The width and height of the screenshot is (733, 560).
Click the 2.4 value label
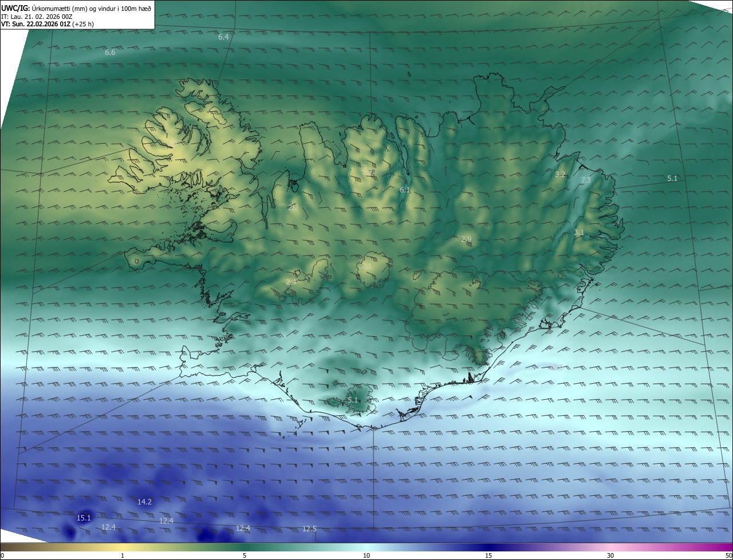tap(291, 282)
